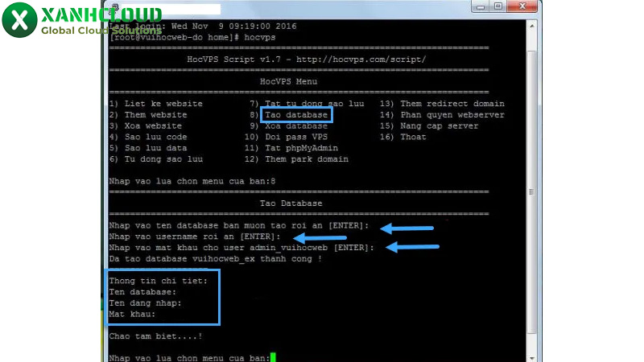Click the 'Sao luu code' menu line
644x362 pixels.
click(148, 137)
